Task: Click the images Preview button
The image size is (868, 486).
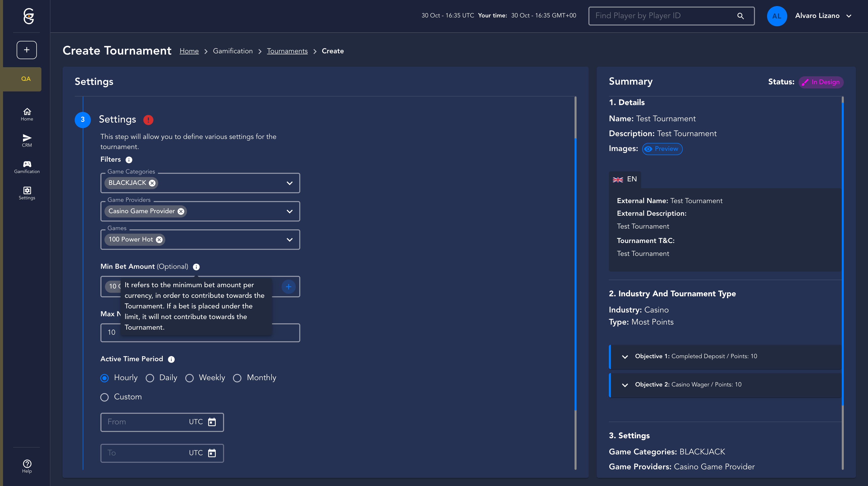Action: (x=662, y=149)
